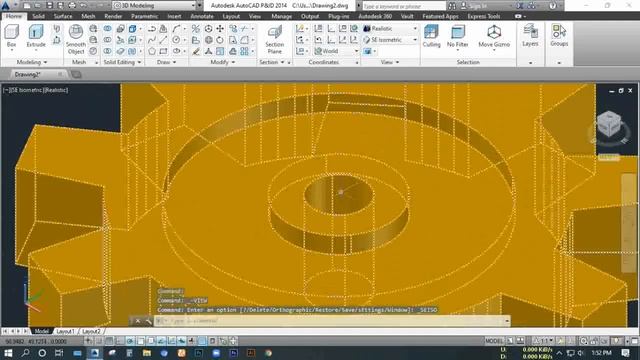The image size is (640, 360).
Task: Select the Circle tool in Draw panel
Action: click(x=176, y=40)
